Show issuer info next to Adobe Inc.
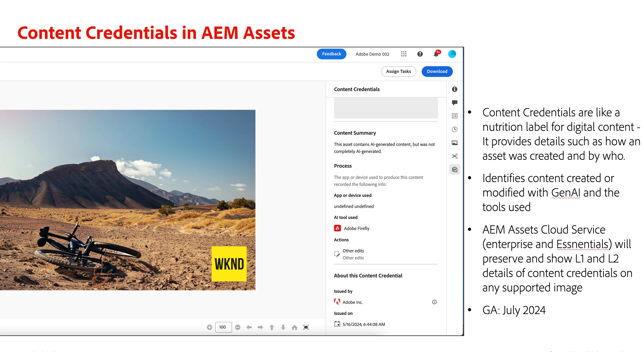Image resolution: width=644 pixels, height=352 pixels. [434, 302]
